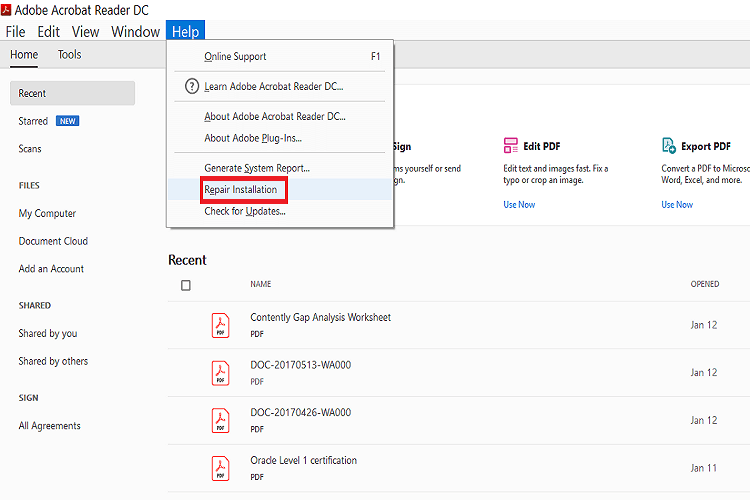Switch to the Tools tab
This screenshot has width=750, height=500.
pyautogui.click(x=69, y=55)
